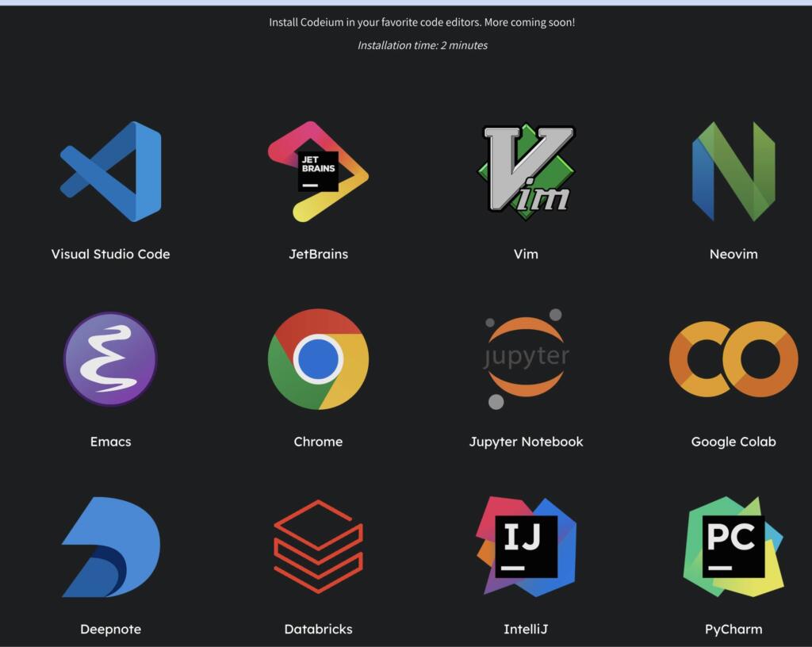Select the PyCharm label text
Viewport: 812px width, 647px height.
[x=733, y=629]
